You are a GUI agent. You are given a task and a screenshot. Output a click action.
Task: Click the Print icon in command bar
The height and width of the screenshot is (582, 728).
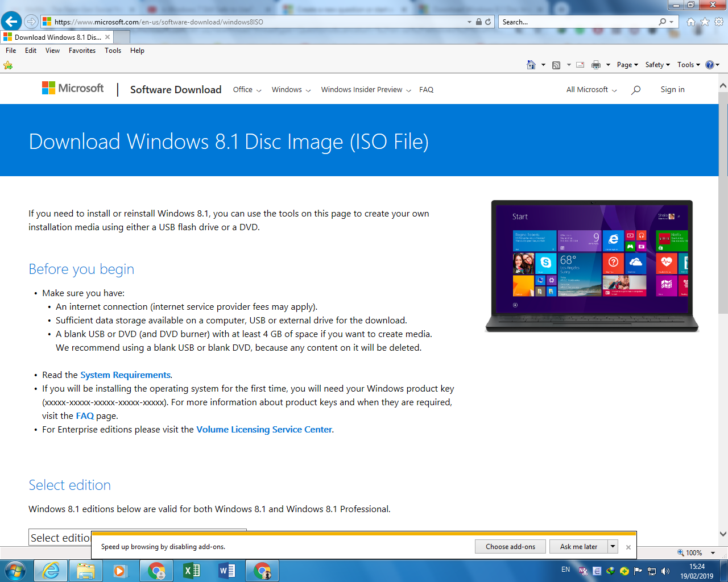pyautogui.click(x=596, y=65)
